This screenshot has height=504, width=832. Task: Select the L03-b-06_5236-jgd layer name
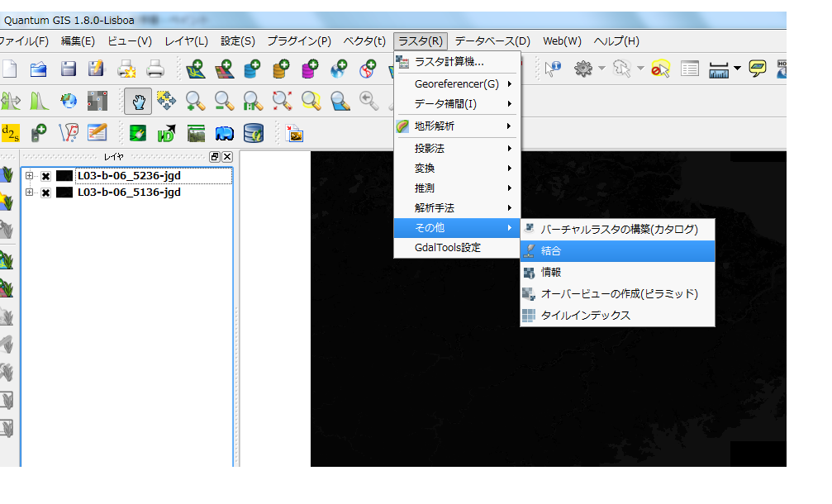coord(129,176)
